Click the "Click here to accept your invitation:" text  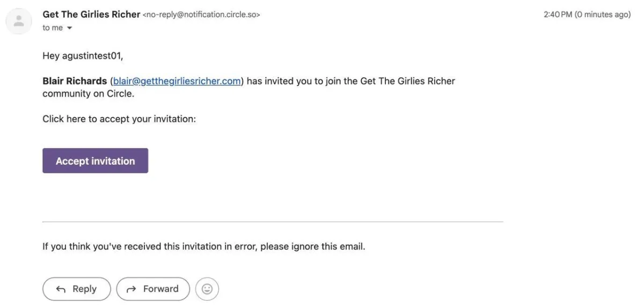[119, 119]
